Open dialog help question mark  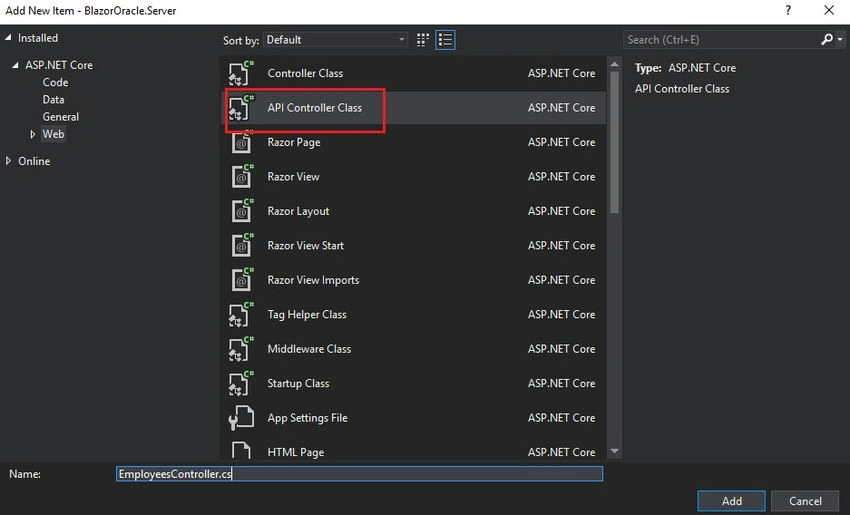tap(788, 10)
